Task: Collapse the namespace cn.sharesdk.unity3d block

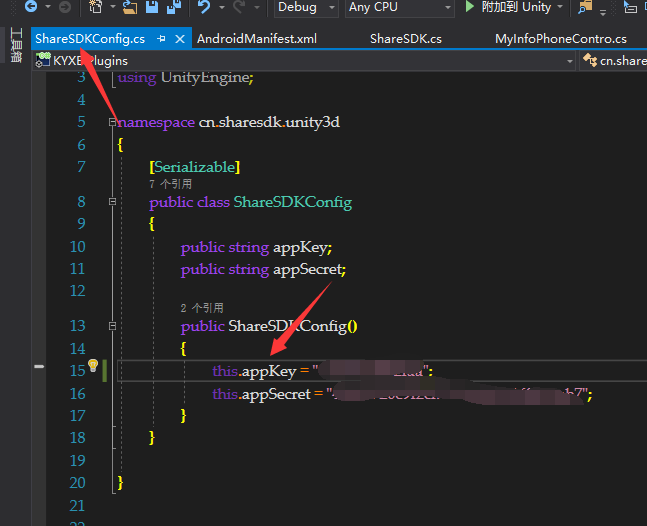Action: tap(111, 122)
